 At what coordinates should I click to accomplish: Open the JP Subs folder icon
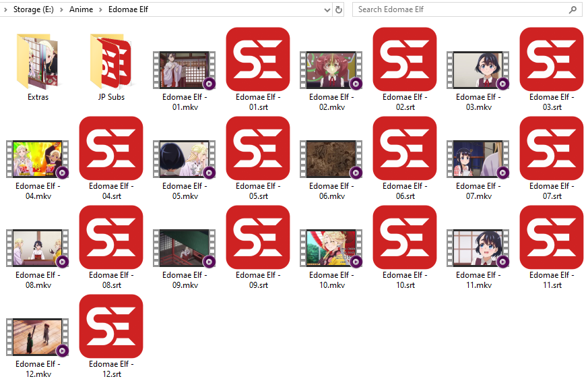pyautogui.click(x=111, y=61)
